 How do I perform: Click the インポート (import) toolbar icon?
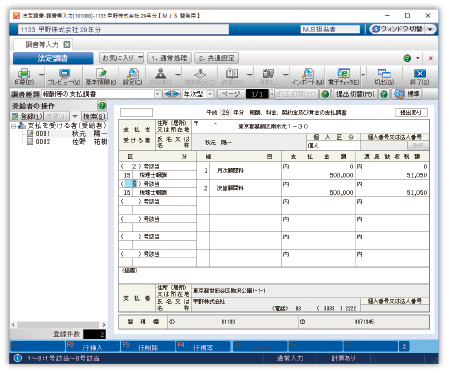308,76
